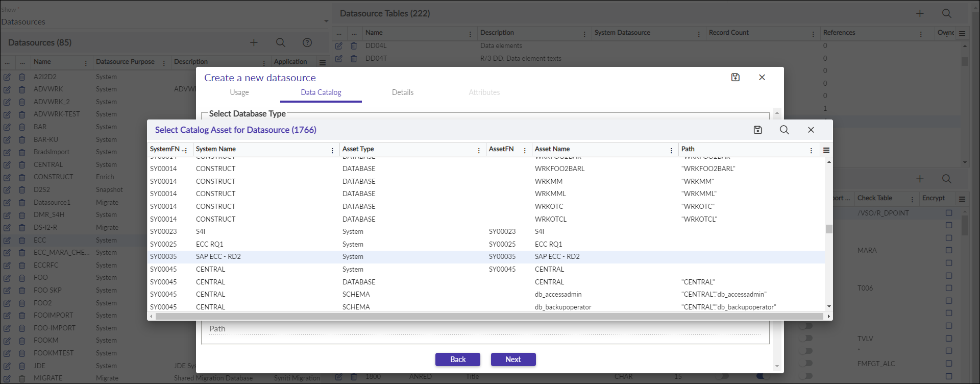The height and width of the screenshot is (384, 980).
Task: Search the Datasource Tables panel
Action: (x=947, y=13)
